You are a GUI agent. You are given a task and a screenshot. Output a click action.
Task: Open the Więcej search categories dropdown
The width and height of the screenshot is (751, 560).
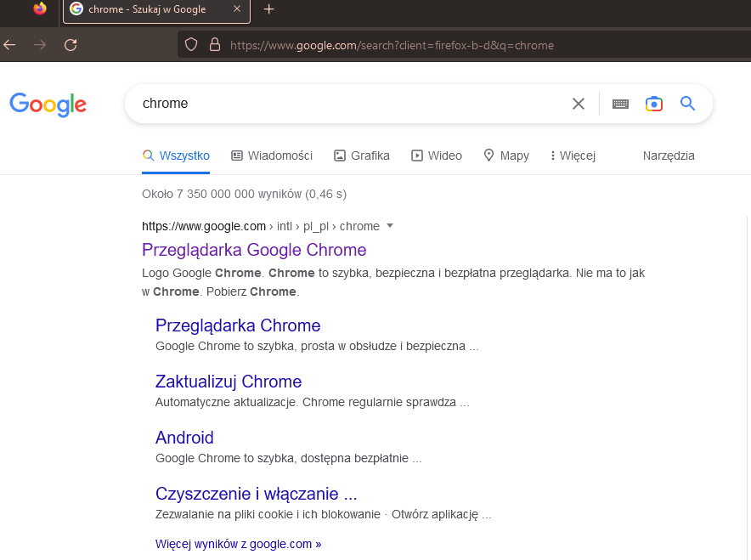pyautogui.click(x=572, y=156)
